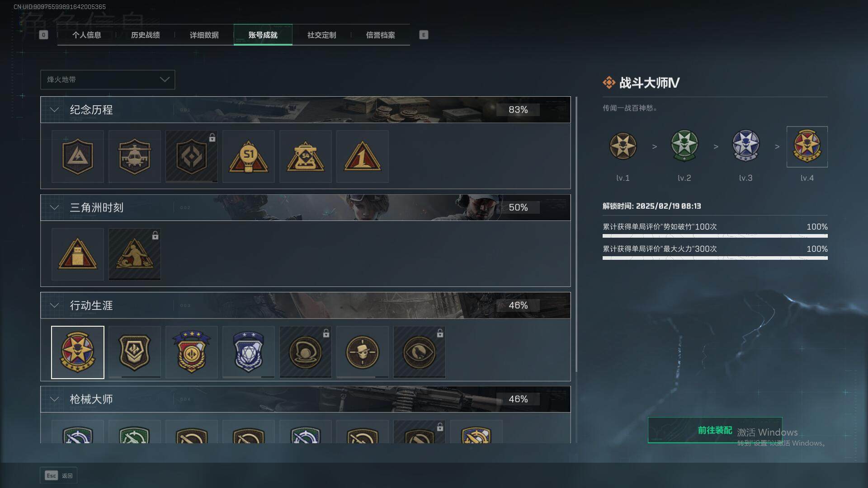Switch to the 信誉档案 tab

coord(380,35)
